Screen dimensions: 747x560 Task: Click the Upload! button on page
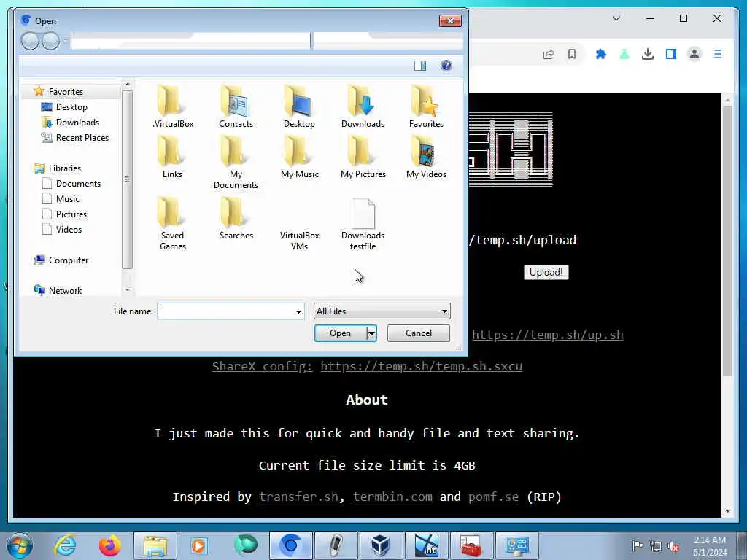[546, 273]
